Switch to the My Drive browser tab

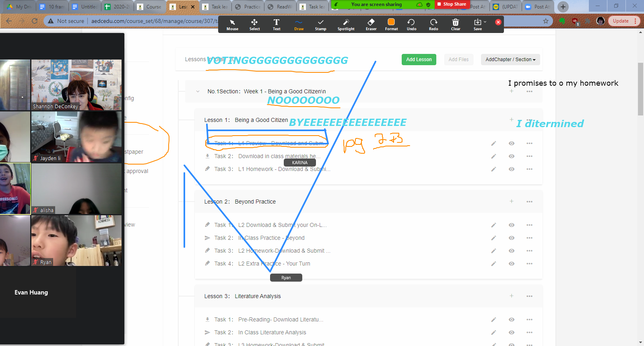(x=19, y=6)
